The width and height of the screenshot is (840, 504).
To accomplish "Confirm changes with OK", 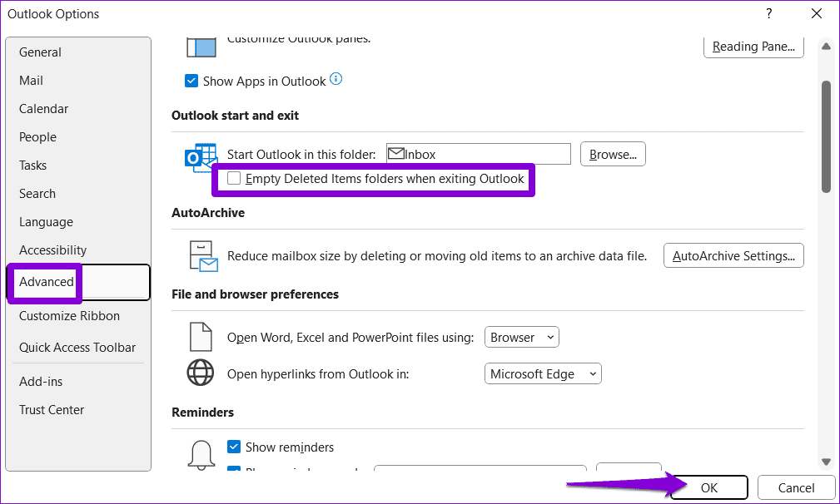I will [x=708, y=487].
